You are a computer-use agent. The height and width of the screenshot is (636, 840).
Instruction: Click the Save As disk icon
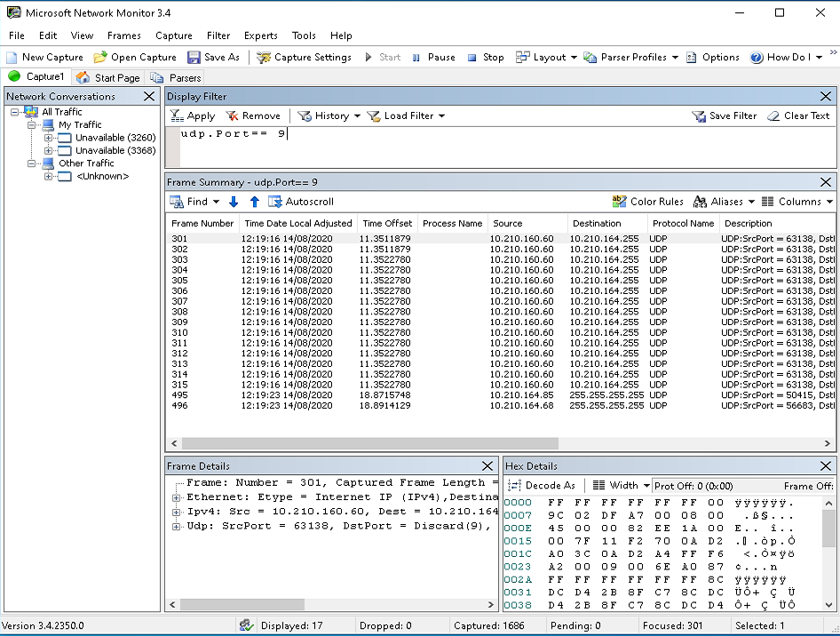193,57
